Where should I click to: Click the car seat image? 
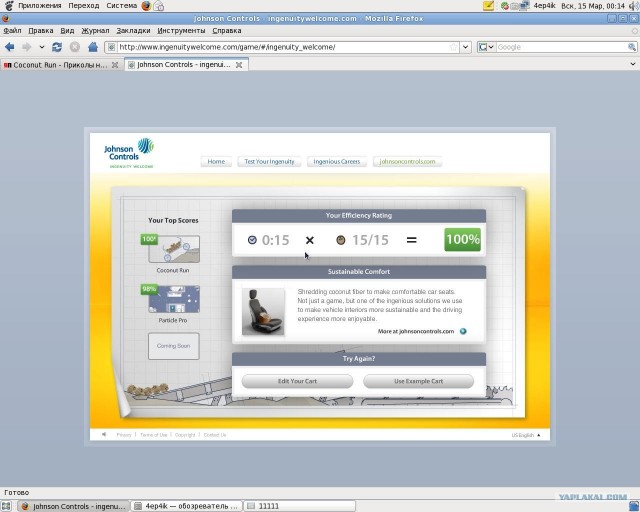click(x=263, y=312)
